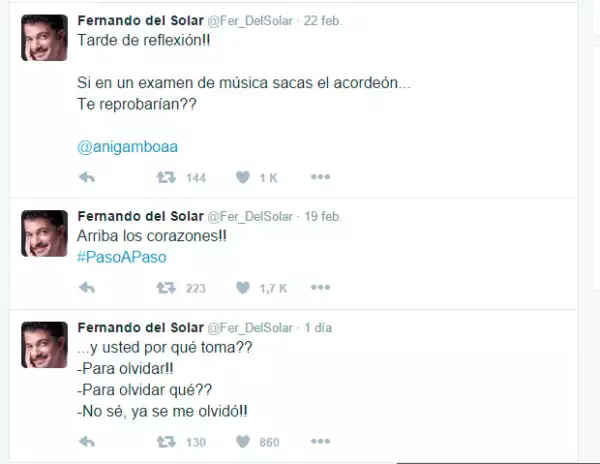Reply to the 'Para olvidar' joke tweet
This screenshot has width=600, height=464.
tap(87, 442)
